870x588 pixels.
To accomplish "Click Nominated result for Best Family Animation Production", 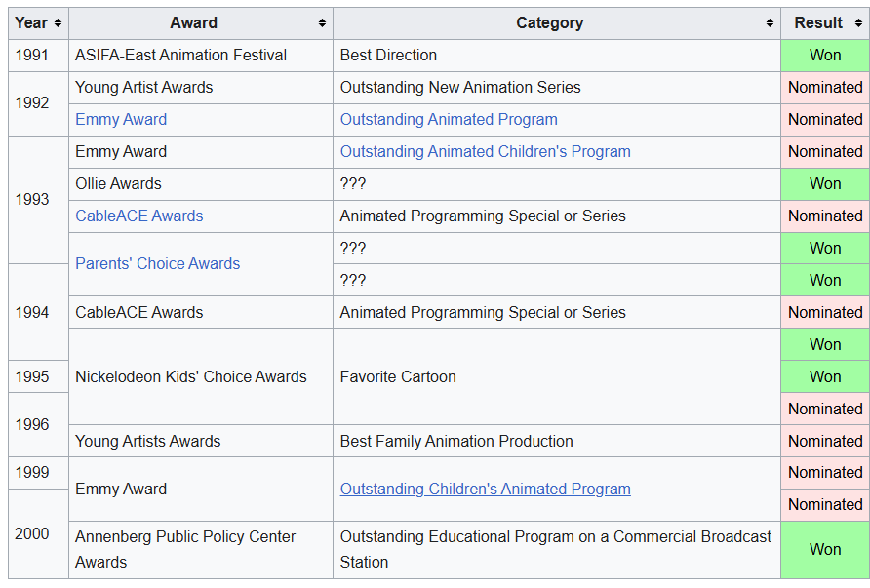I will (825, 441).
